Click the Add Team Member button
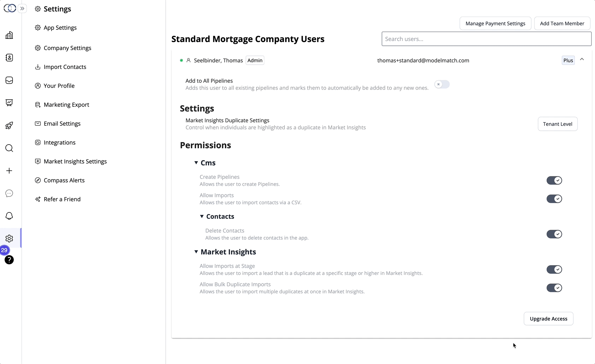Viewport: 595px width, 364px height. tap(562, 23)
